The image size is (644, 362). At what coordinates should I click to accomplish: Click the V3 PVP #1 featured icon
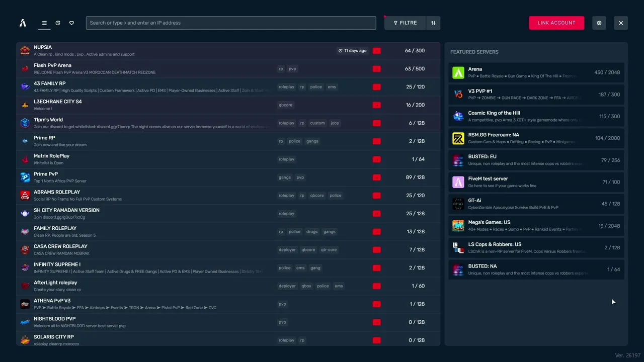click(x=458, y=95)
